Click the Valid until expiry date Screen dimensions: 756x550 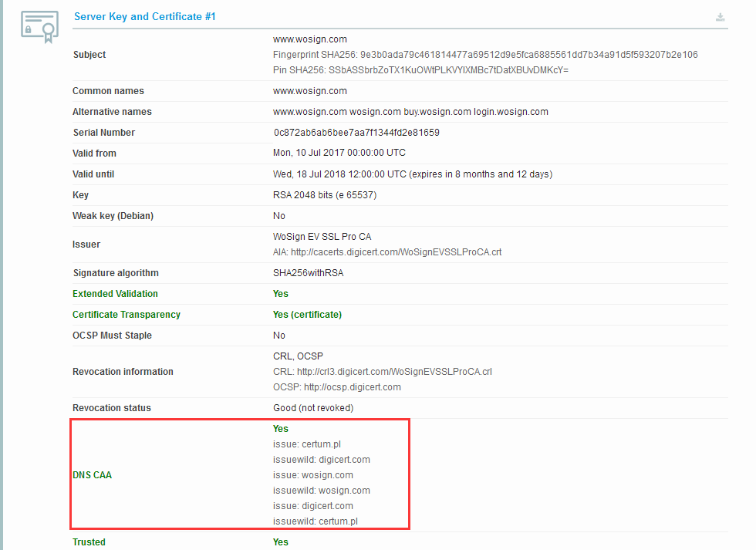339,174
